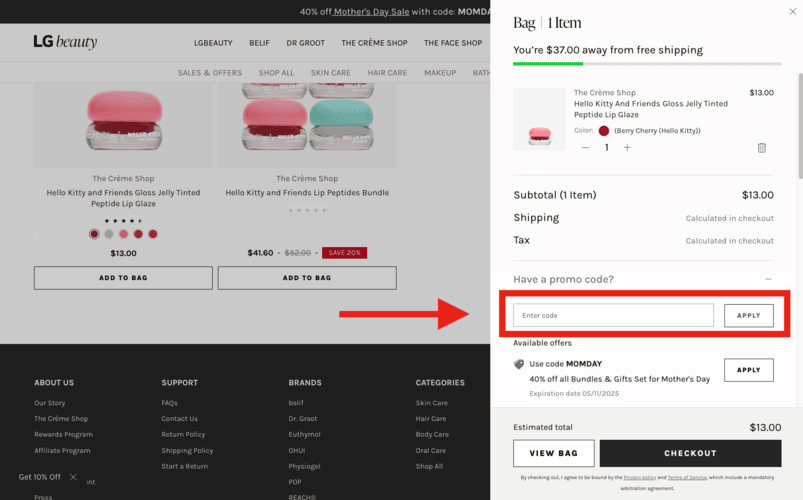803x500 pixels.
Task: Click the Lip Peptides Bundle product image
Action: [x=307, y=125]
